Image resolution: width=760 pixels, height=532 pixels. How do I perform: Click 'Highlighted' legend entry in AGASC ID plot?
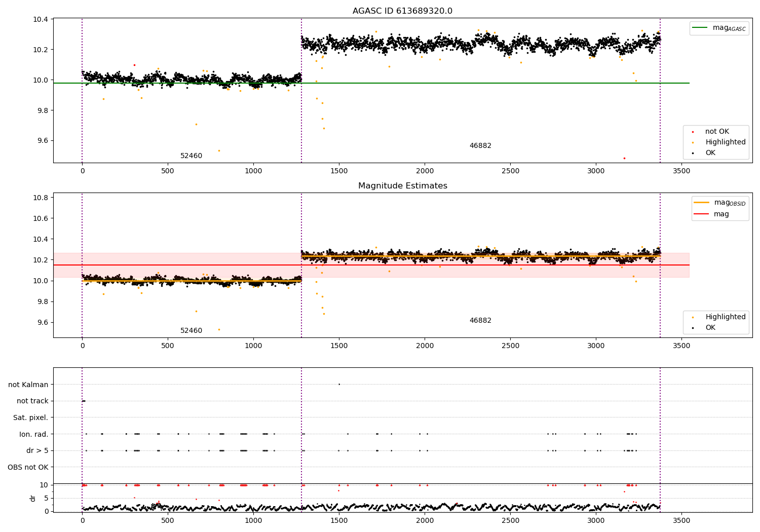726,142
